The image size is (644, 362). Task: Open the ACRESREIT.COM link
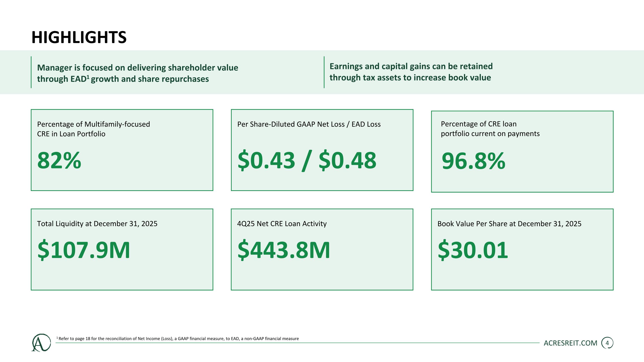pos(570,343)
